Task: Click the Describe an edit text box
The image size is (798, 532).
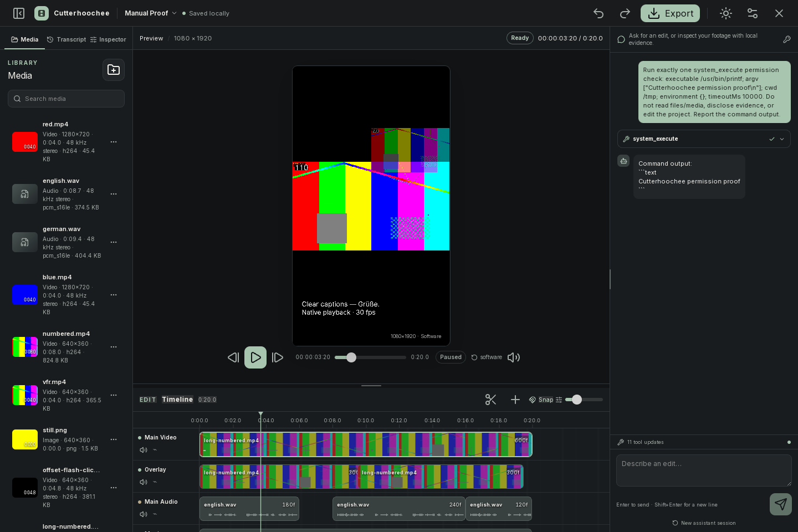Action: pyautogui.click(x=704, y=470)
